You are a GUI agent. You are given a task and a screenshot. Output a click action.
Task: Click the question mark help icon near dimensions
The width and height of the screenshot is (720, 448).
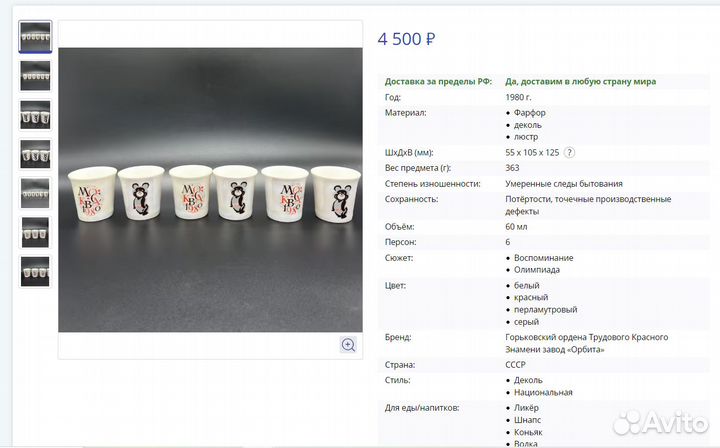coord(569,153)
